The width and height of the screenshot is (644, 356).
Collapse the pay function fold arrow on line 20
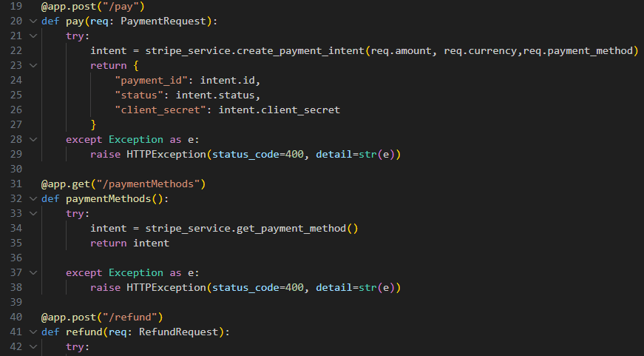click(33, 21)
